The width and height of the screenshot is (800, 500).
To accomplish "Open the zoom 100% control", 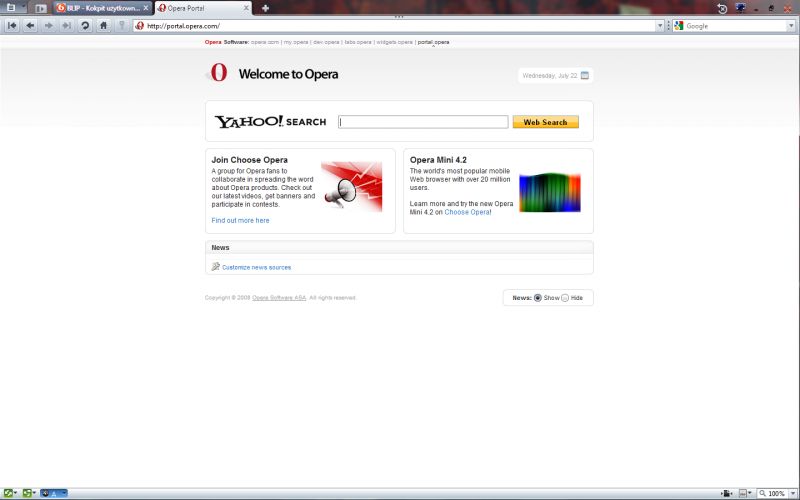I will (772, 493).
